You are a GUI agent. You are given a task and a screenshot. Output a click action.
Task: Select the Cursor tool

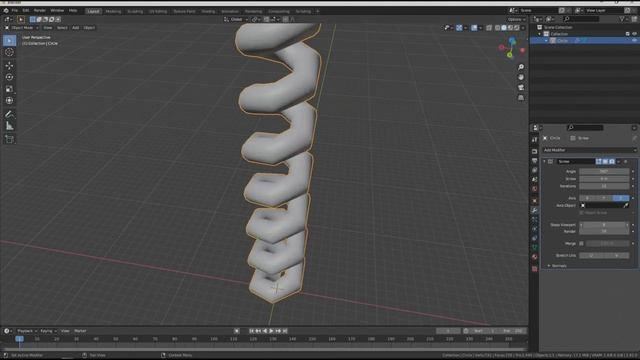(x=9, y=52)
